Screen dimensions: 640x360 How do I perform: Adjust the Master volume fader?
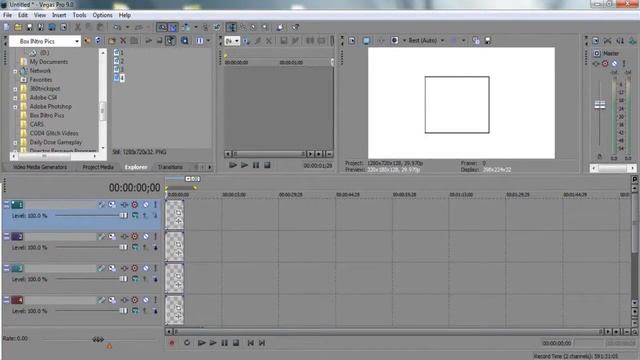pos(600,105)
